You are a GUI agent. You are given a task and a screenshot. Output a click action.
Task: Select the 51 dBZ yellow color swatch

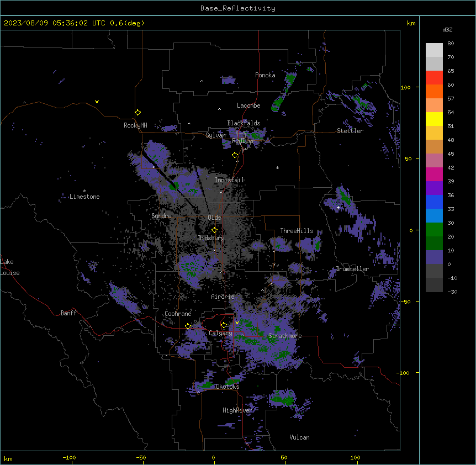pyautogui.click(x=434, y=119)
